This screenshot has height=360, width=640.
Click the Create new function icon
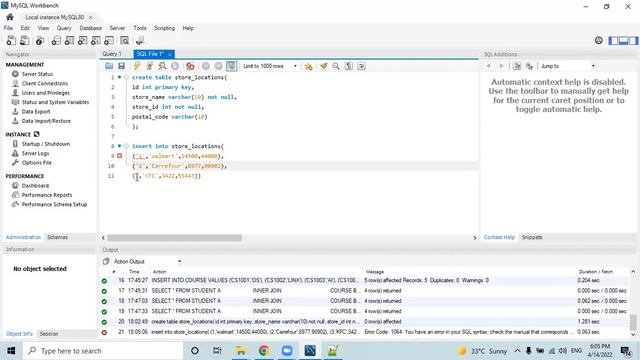click(109, 40)
